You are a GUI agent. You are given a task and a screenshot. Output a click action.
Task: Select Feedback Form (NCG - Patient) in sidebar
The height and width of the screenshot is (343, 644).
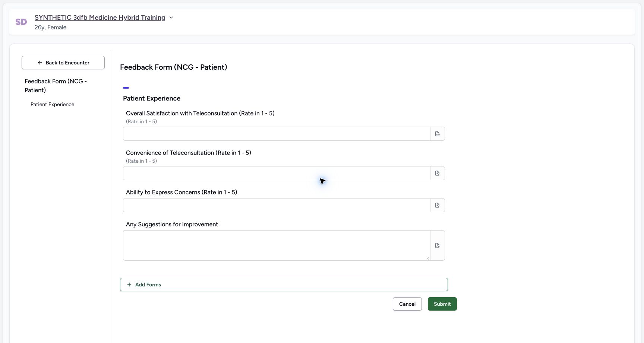point(56,86)
